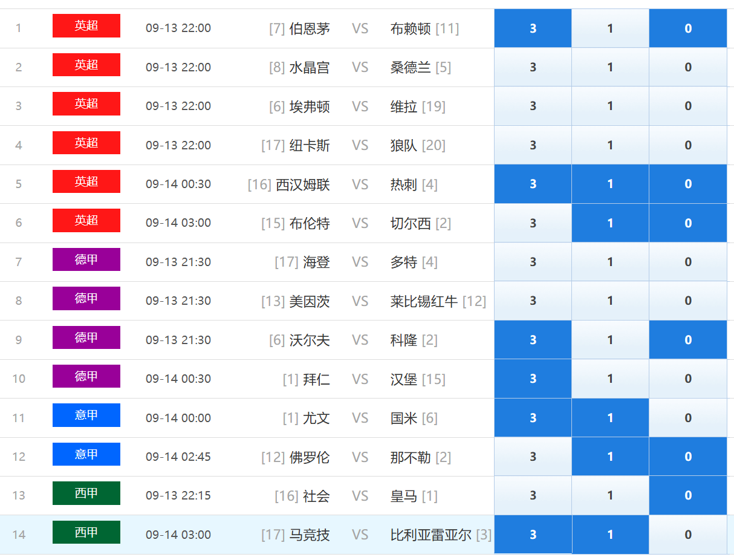Select option 3 for 佛罗伦 vs 那不勒

point(533,457)
